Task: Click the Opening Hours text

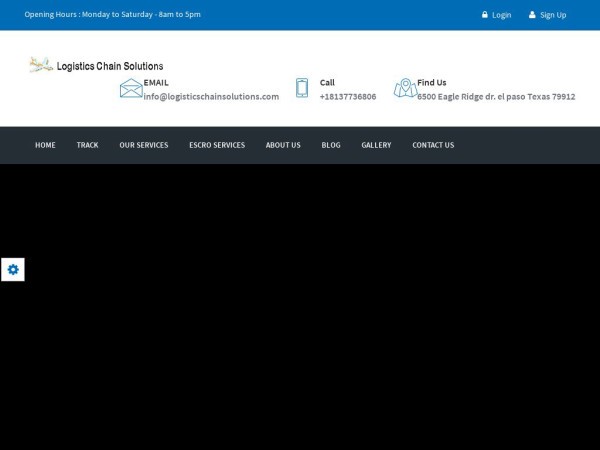Action: pos(112,15)
